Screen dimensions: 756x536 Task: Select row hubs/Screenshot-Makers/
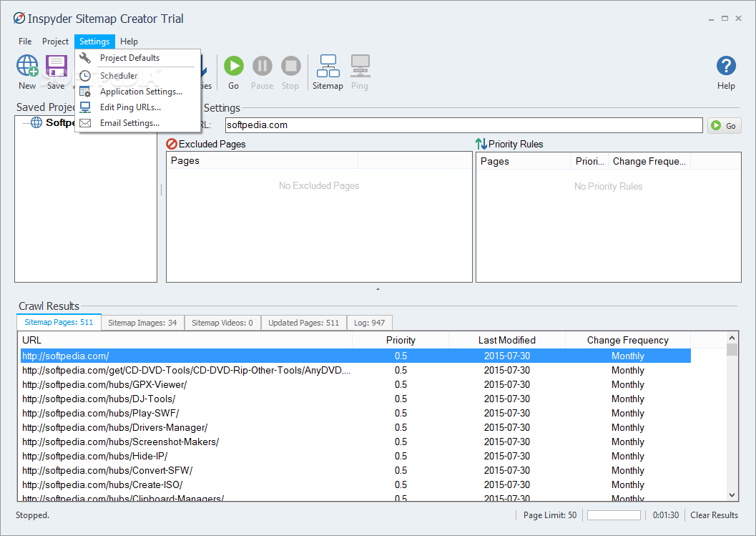355,442
